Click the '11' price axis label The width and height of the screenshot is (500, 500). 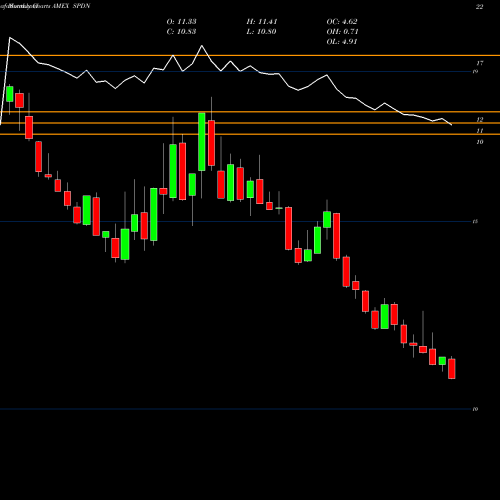click(x=480, y=131)
